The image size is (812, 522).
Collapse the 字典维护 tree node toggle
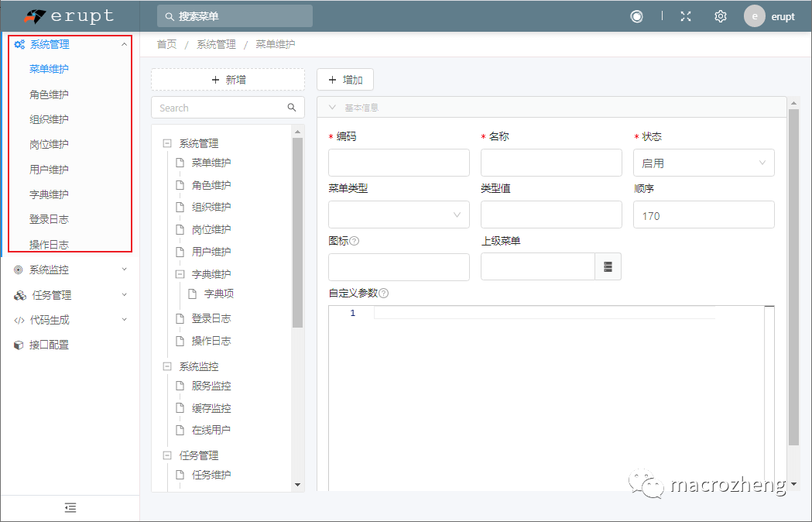click(180, 273)
